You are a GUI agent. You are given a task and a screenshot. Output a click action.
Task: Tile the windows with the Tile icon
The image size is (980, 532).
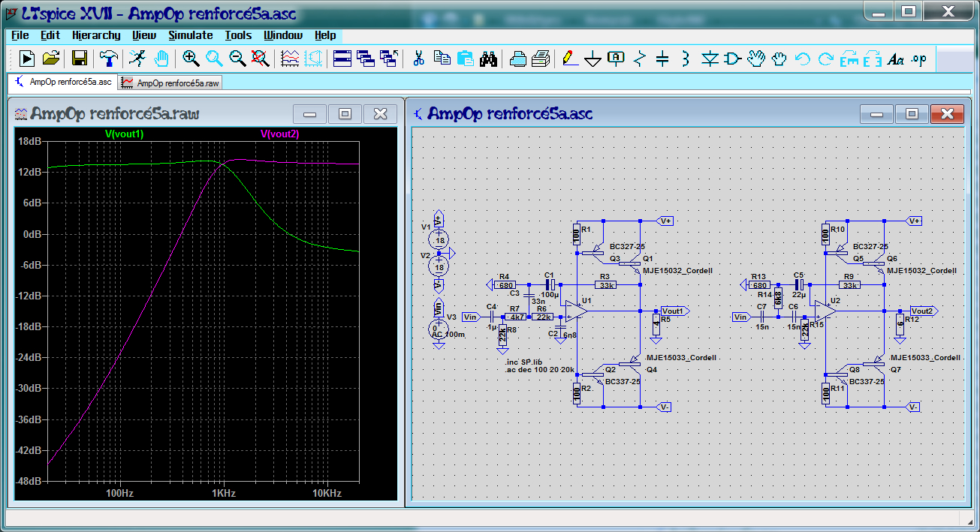pos(342,59)
